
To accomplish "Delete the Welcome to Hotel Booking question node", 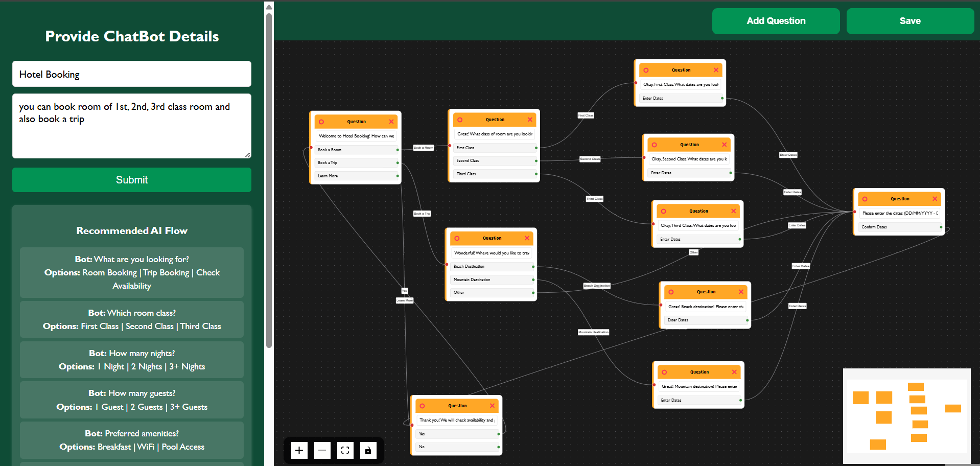I will click(x=391, y=122).
